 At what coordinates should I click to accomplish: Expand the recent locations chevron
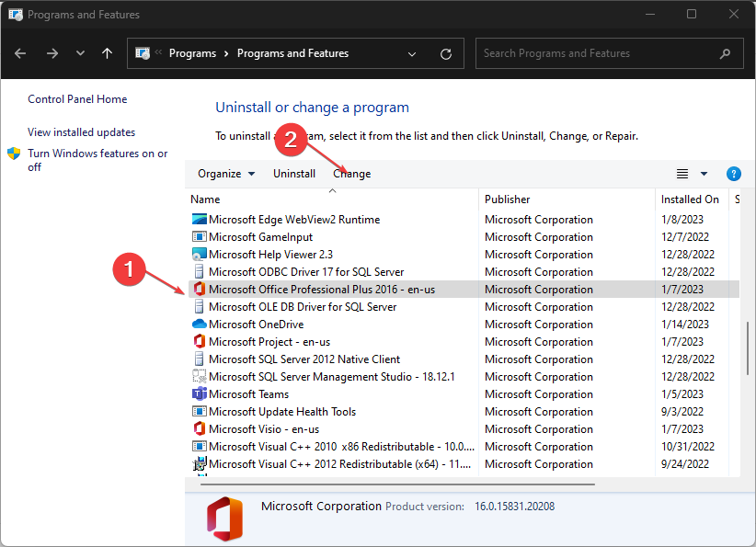[x=81, y=53]
